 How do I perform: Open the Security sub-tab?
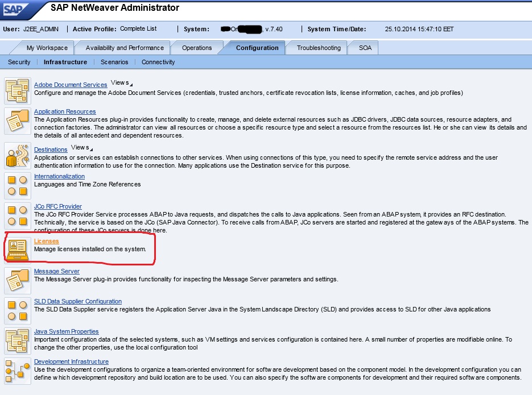point(19,62)
